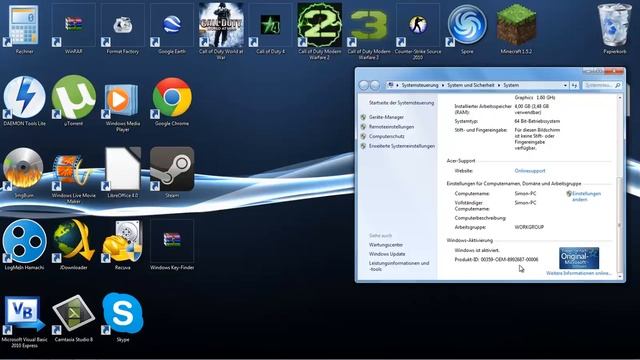640x360 pixels.
Task: Select the µTorrent desktop icon
Action: pos(73,98)
